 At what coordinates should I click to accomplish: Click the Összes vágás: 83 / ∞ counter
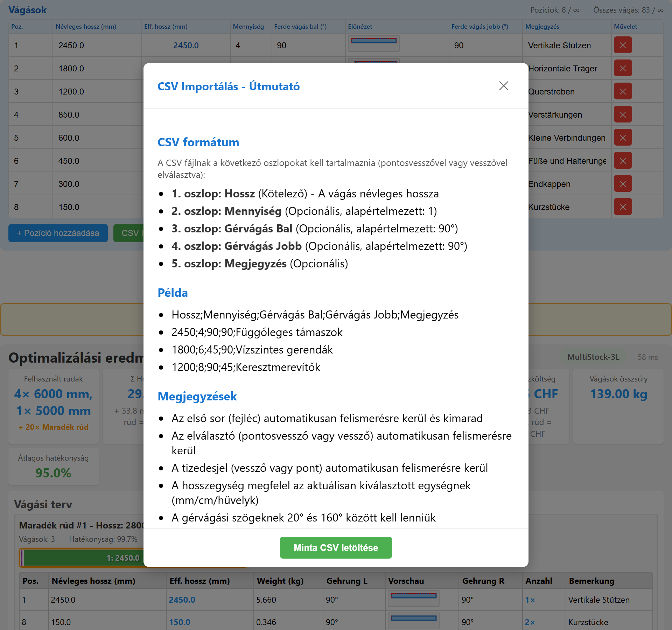click(x=628, y=10)
